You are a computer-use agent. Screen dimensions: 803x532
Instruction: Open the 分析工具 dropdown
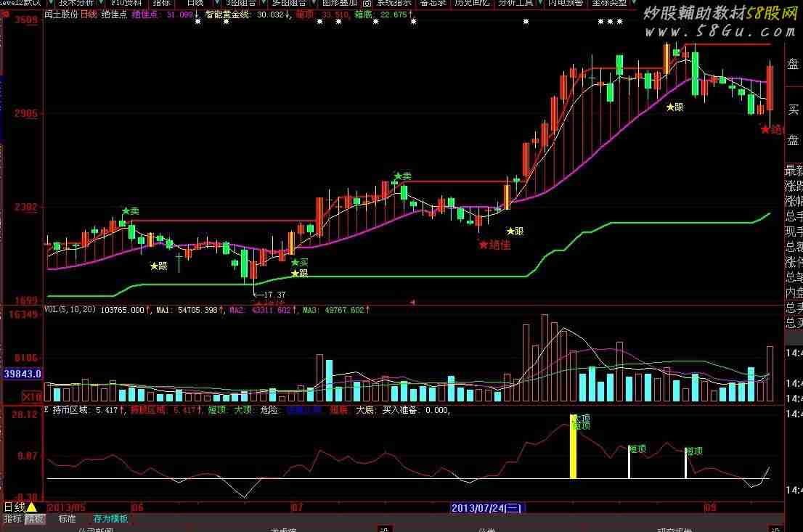(515, 3)
